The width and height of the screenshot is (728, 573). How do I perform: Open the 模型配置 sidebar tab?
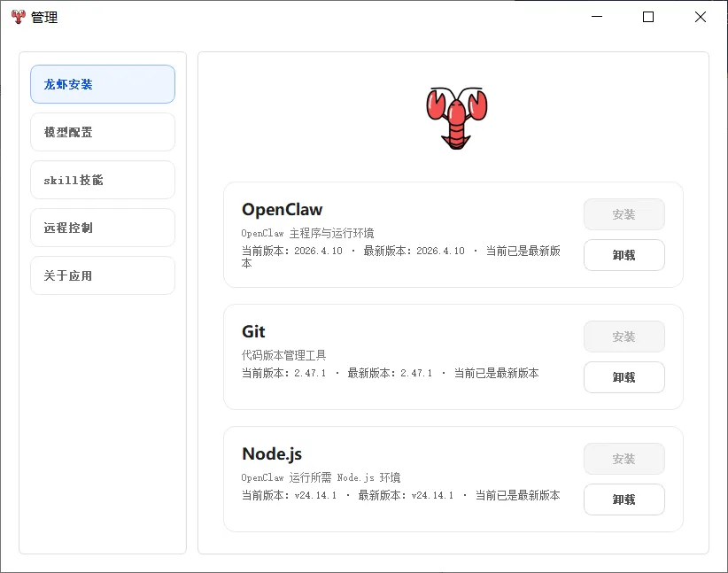[103, 132]
